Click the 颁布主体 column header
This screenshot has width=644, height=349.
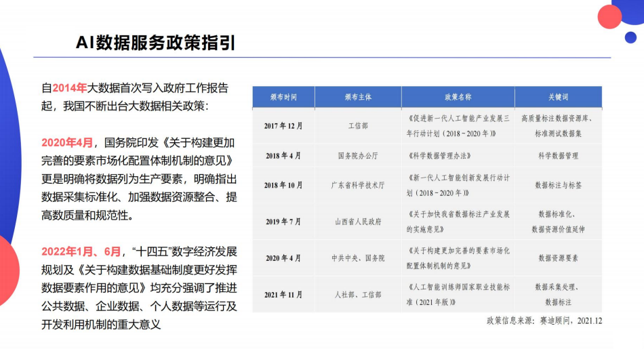pos(358,98)
